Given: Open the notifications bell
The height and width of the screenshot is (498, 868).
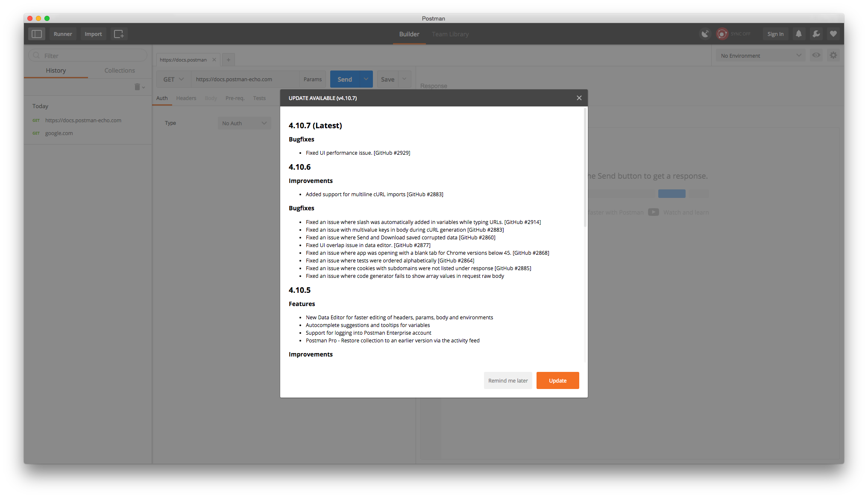Looking at the screenshot, I should [x=799, y=34].
